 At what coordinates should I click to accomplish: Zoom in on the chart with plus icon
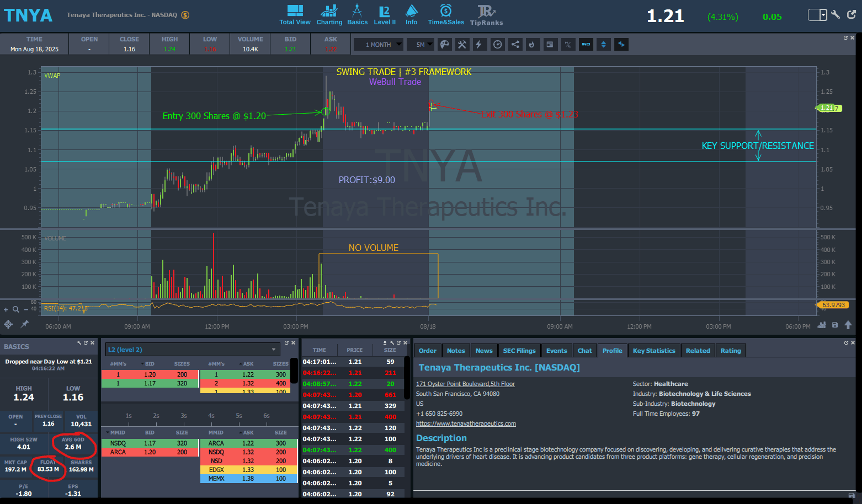pos(6,309)
